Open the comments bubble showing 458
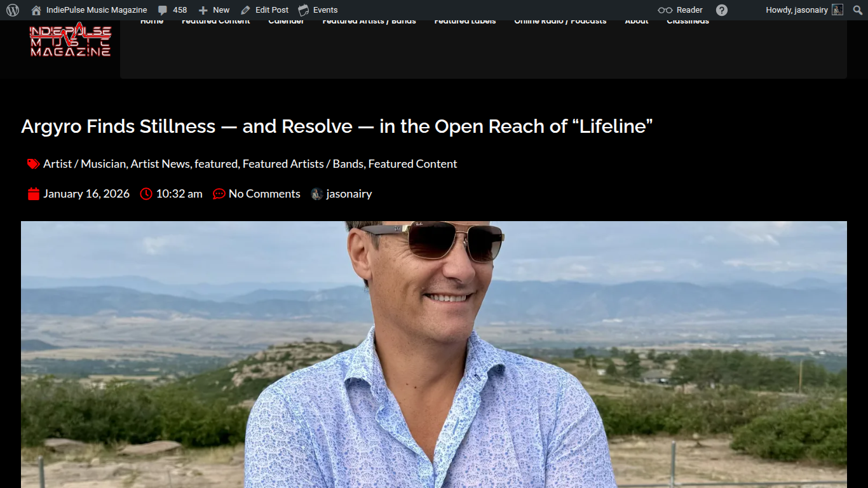The width and height of the screenshot is (868, 488). click(172, 10)
